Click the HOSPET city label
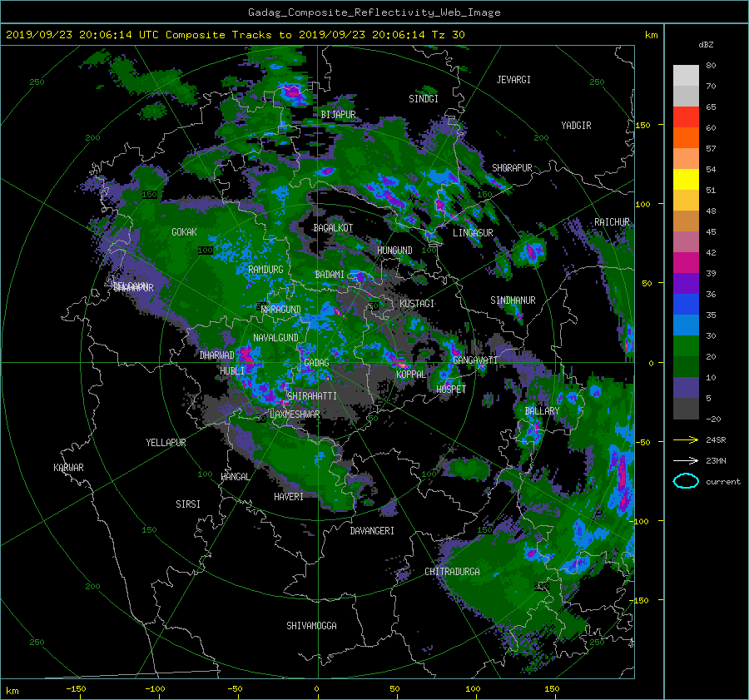The width and height of the screenshot is (749, 700). (451, 390)
